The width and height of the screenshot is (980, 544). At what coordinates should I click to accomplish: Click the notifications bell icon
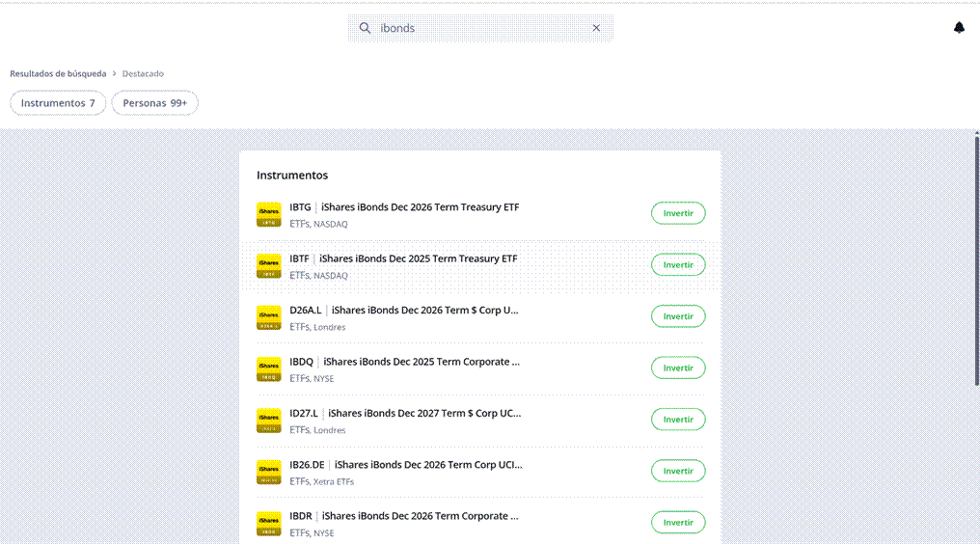(x=959, y=28)
